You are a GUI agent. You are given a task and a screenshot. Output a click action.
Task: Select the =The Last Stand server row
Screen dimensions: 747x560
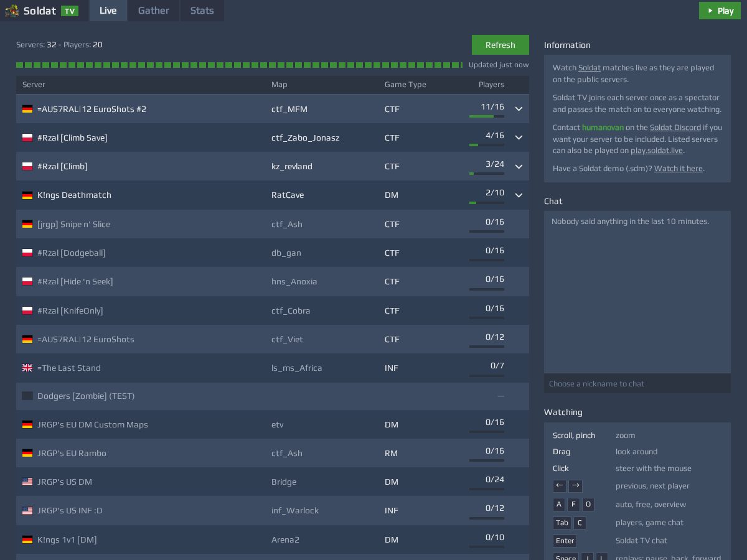click(273, 368)
